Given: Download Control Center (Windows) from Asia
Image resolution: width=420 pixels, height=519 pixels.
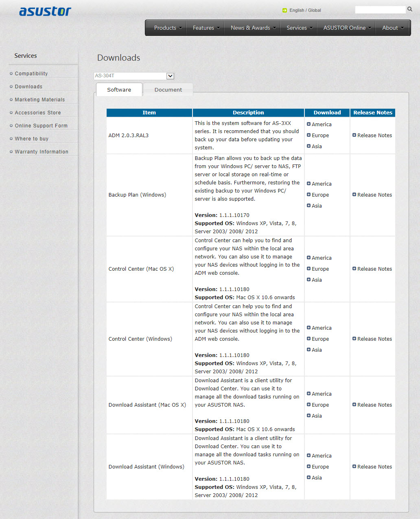Looking at the screenshot, I should tap(317, 350).
